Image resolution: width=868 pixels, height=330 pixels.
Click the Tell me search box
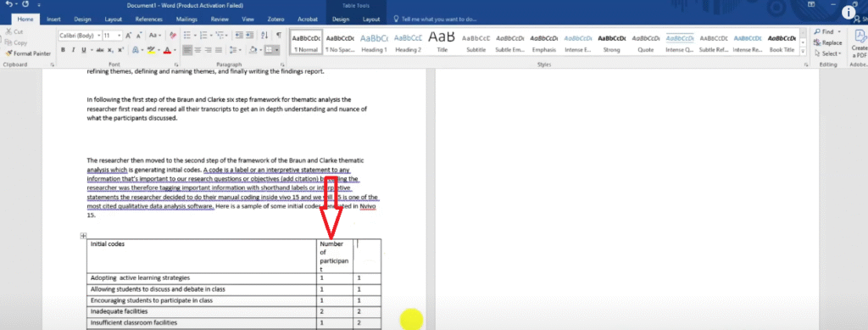(x=435, y=19)
